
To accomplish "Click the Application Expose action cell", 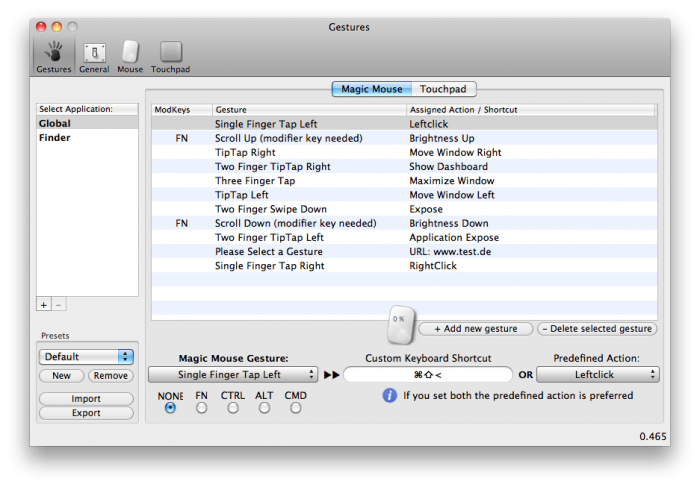I will coord(454,237).
